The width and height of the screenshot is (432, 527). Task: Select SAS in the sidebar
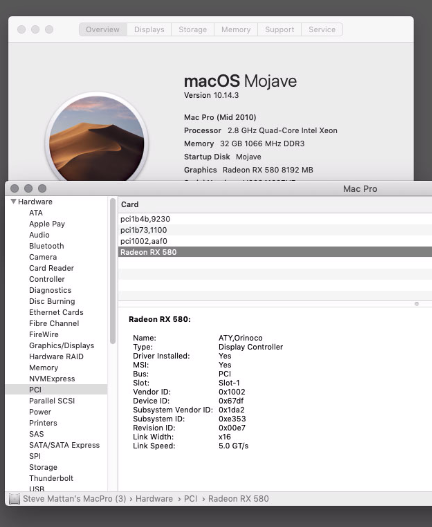pyautogui.click(x=37, y=434)
